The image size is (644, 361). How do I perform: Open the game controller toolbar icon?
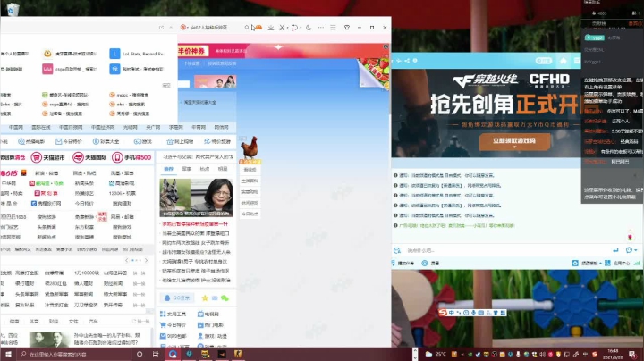tap(258, 28)
